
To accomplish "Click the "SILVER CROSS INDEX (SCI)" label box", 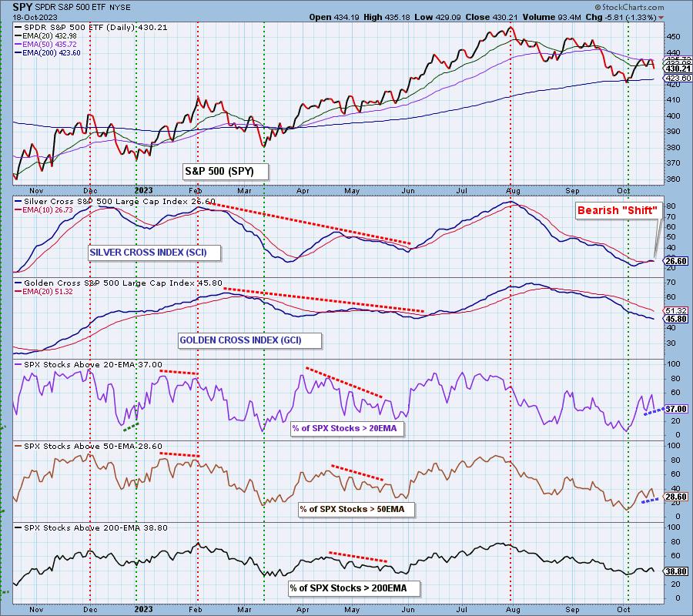I will coord(154,253).
